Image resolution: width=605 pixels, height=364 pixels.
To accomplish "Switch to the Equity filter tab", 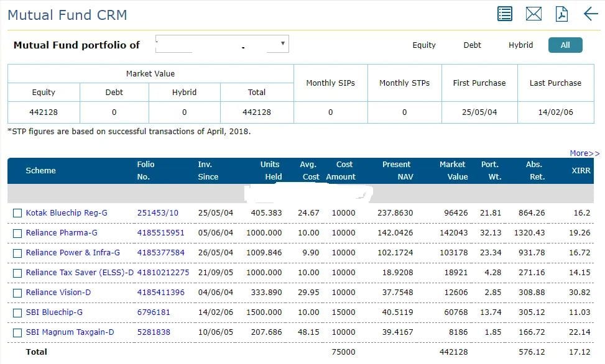I will click(424, 45).
